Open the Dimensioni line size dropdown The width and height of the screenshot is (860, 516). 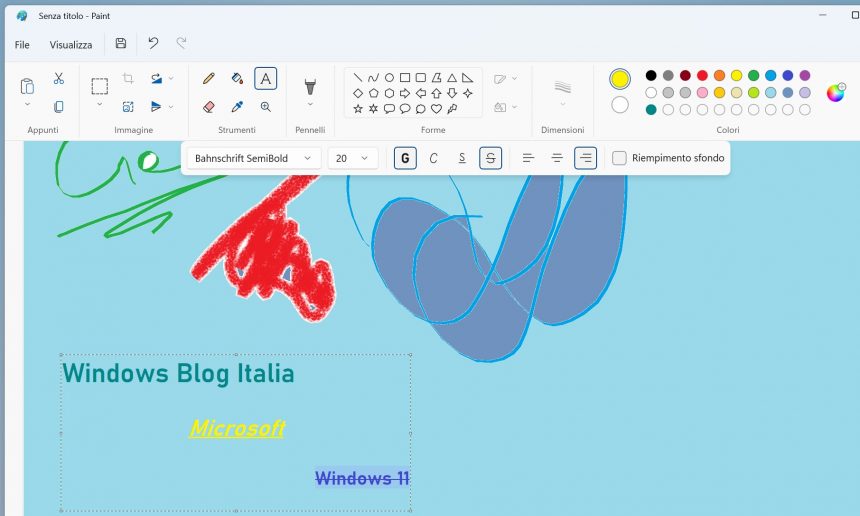(x=563, y=93)
